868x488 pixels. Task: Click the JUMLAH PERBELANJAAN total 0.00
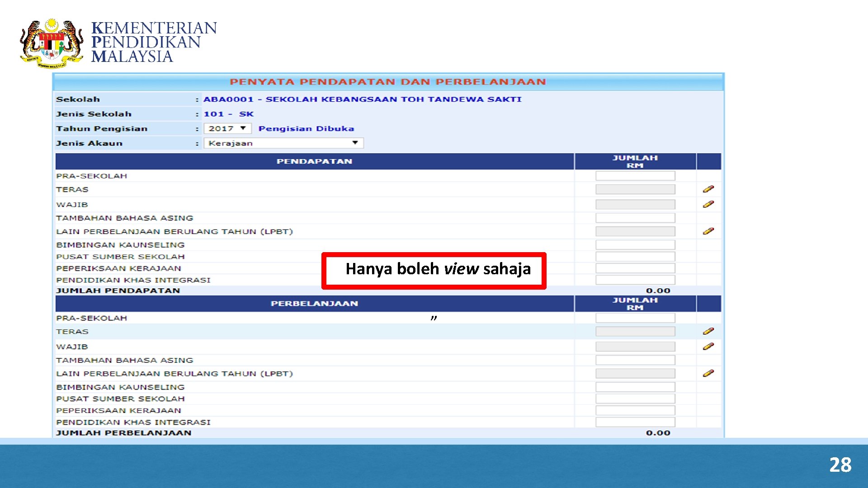point(658,433)
